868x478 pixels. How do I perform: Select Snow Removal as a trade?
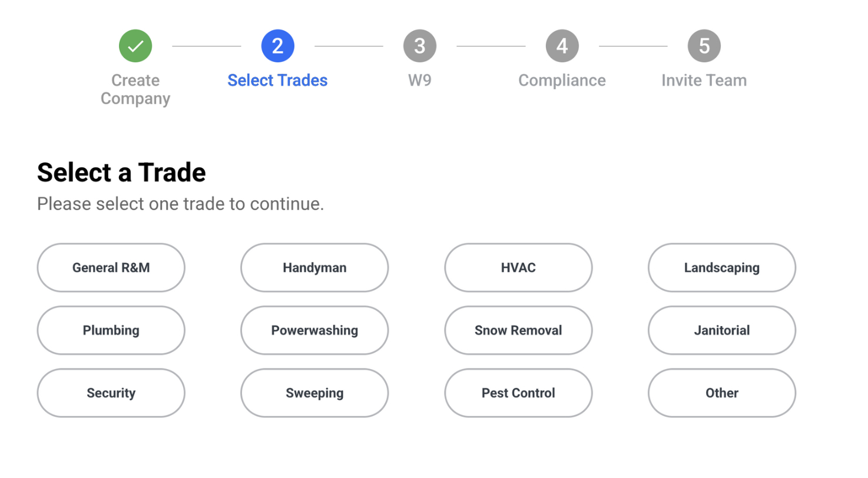pos(518,330)
